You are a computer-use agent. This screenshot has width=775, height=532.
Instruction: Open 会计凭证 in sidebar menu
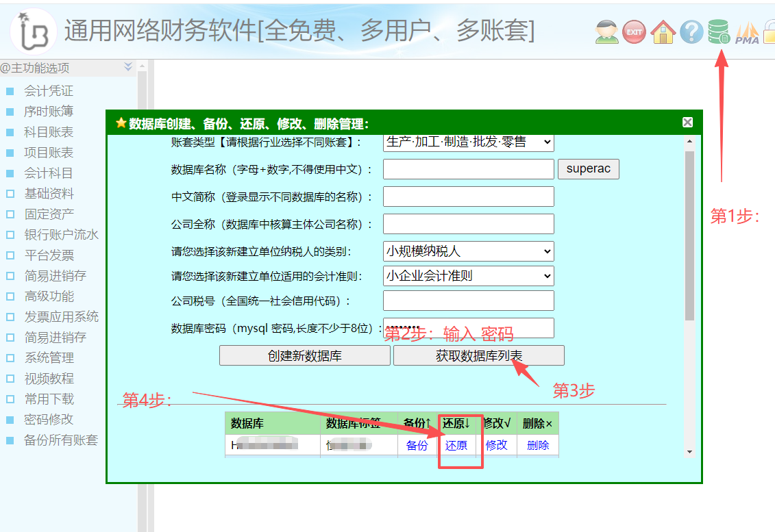[x=48, y=91]
